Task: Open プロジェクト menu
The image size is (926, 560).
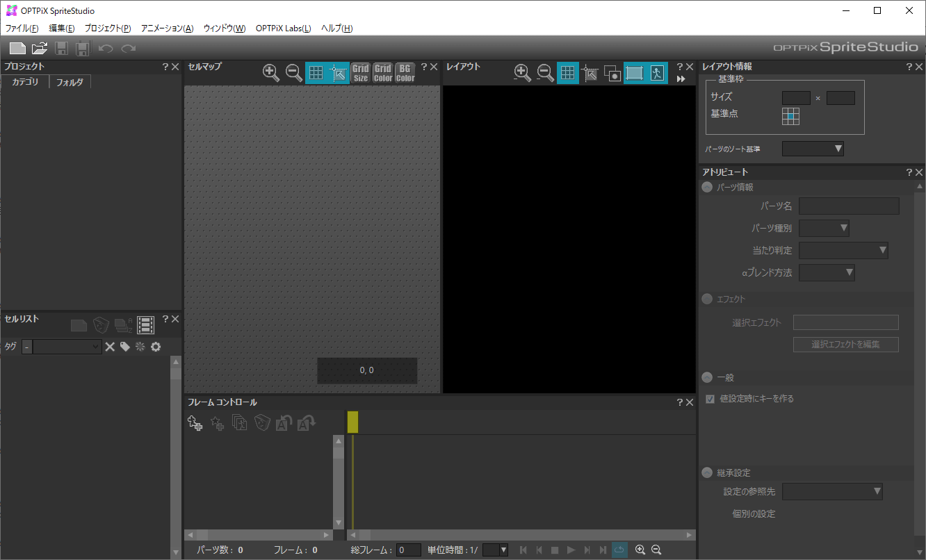Action: coord(108,28)
